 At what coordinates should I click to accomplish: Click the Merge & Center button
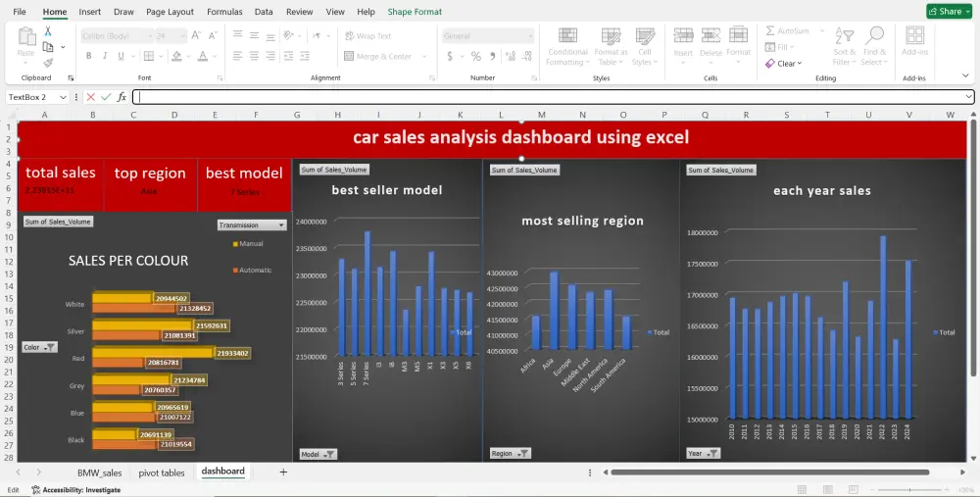click(377, 56)
